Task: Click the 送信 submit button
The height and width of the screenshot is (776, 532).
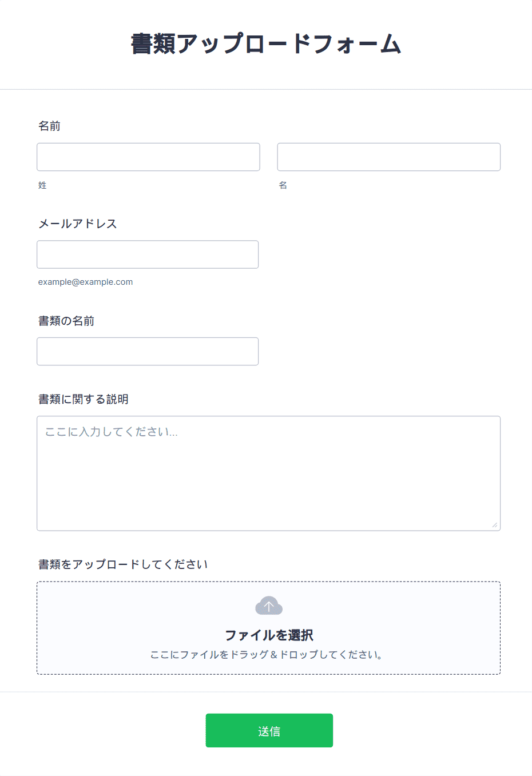Action: tap(269, 730)
